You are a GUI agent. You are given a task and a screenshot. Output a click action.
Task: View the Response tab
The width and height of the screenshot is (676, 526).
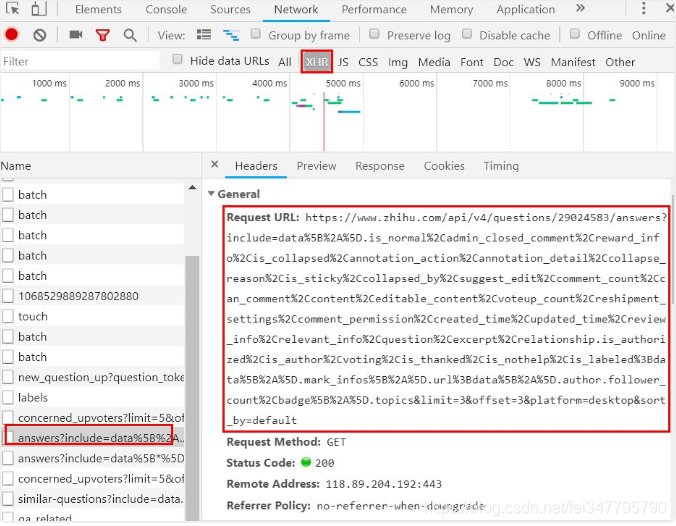380,166
